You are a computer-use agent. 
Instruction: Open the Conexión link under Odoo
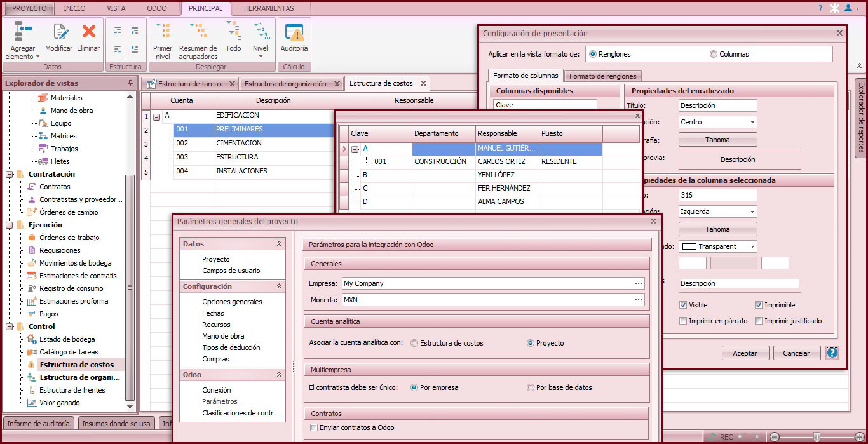(x=217, y=390)
